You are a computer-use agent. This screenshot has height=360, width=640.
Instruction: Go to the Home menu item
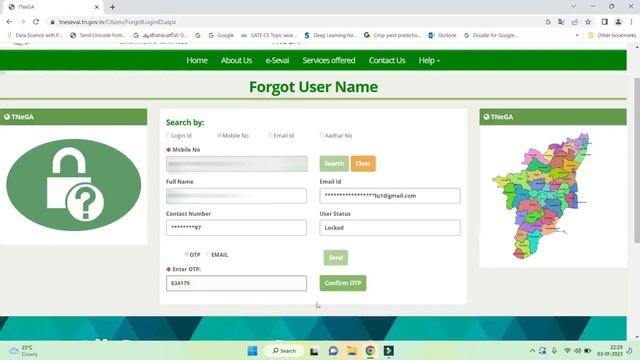pos(197,60)
